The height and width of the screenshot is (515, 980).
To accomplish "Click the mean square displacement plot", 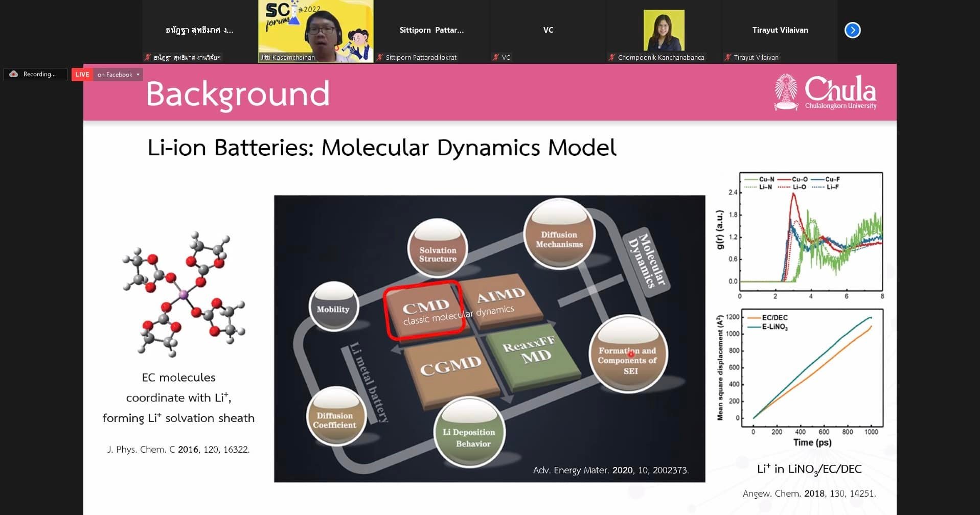I will [800, 377].
